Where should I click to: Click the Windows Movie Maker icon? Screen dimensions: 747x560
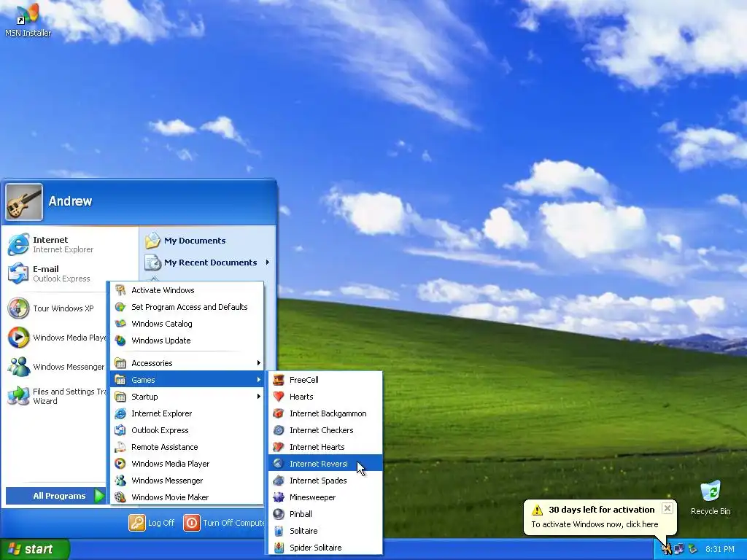(120, 497)
